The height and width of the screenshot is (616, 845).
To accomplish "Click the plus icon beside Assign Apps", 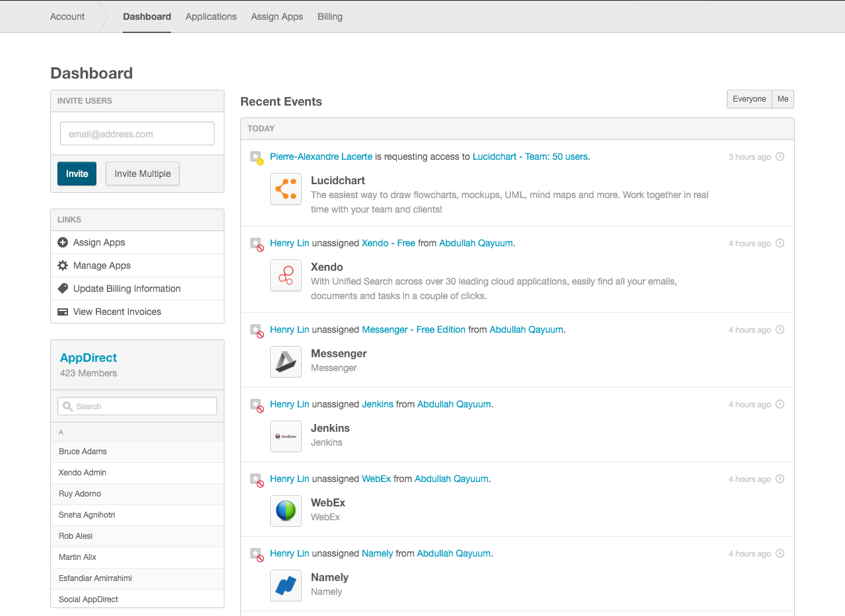I will (x=63, y=242).
